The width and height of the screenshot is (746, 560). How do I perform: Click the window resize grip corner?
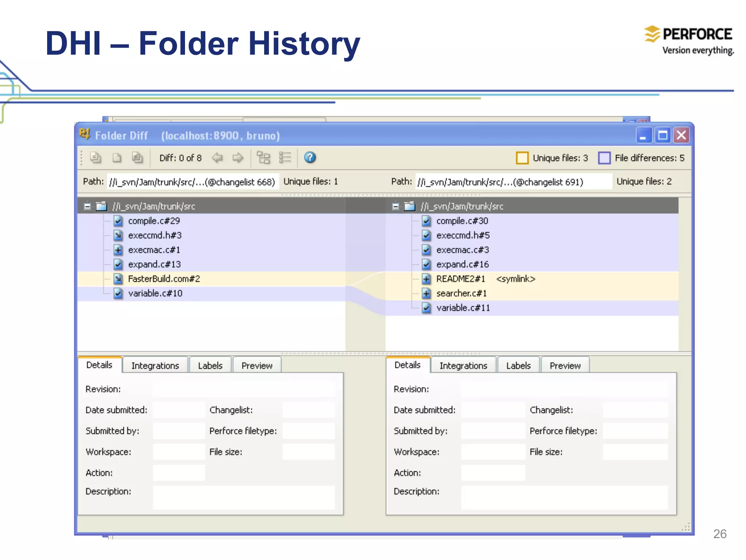pos(686,527)
